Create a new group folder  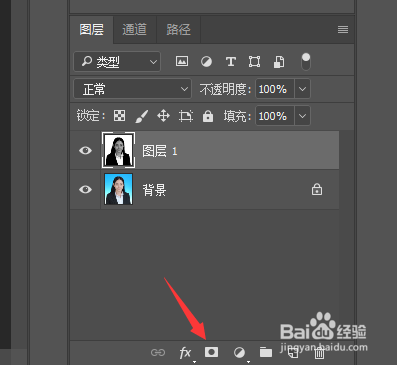point(266,352)
